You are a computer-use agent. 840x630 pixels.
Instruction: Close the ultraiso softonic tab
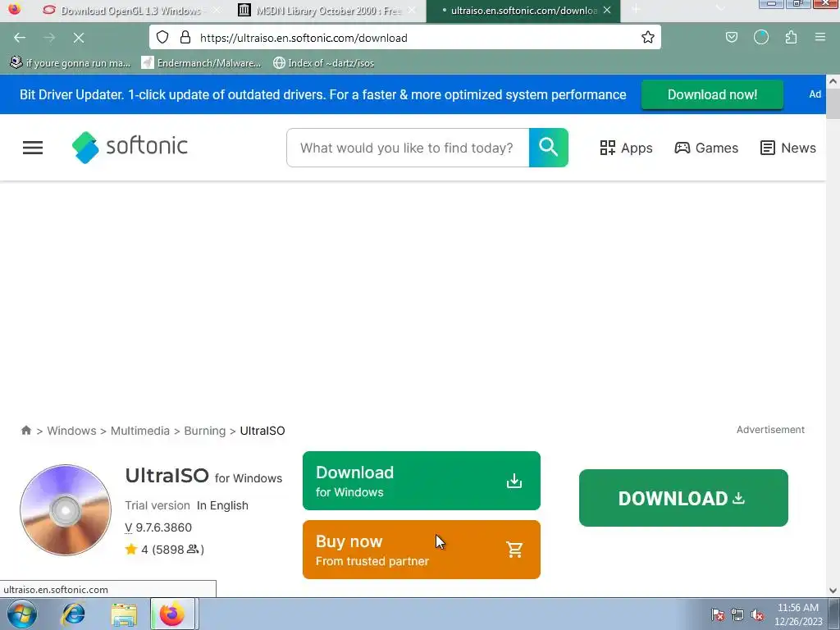click(607, 10)
